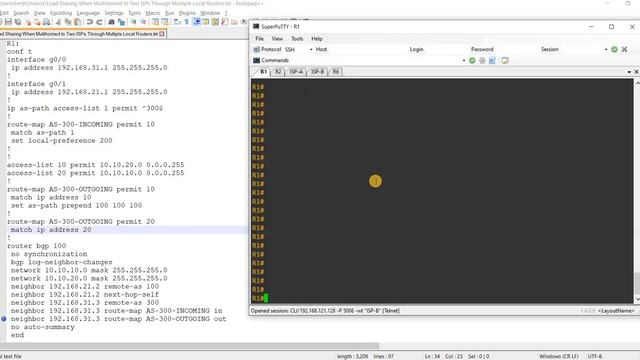Open the Protocol SSH dropdown
The width and height of the screenshot is (640, 360).
pos(311,49)
